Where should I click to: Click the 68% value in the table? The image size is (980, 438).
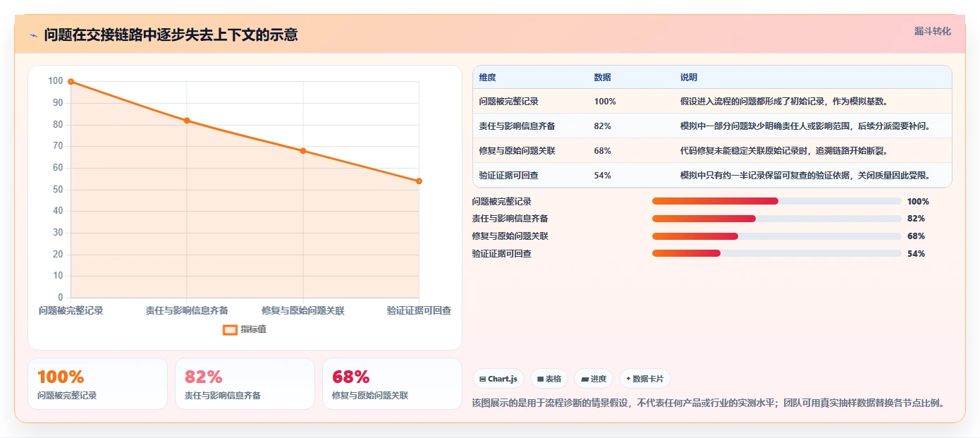[x=603, y=151]
